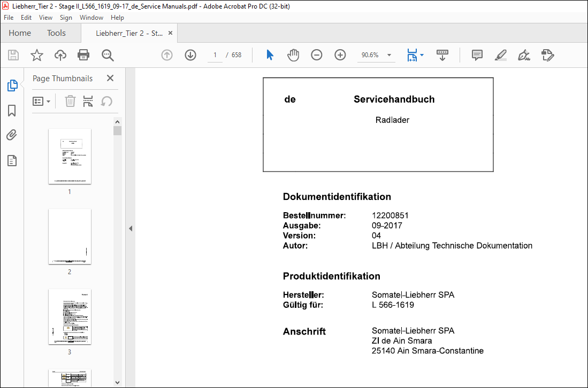Select page 1 thumbnail
This screenshot has width=588, height=388.
tap(70, 156)
